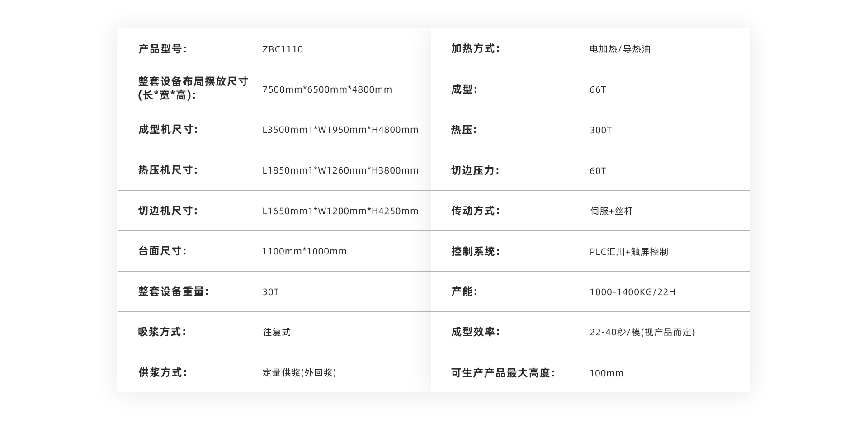Click the 加热方式 label
The image size is (868, 432).
pos(476,48)
